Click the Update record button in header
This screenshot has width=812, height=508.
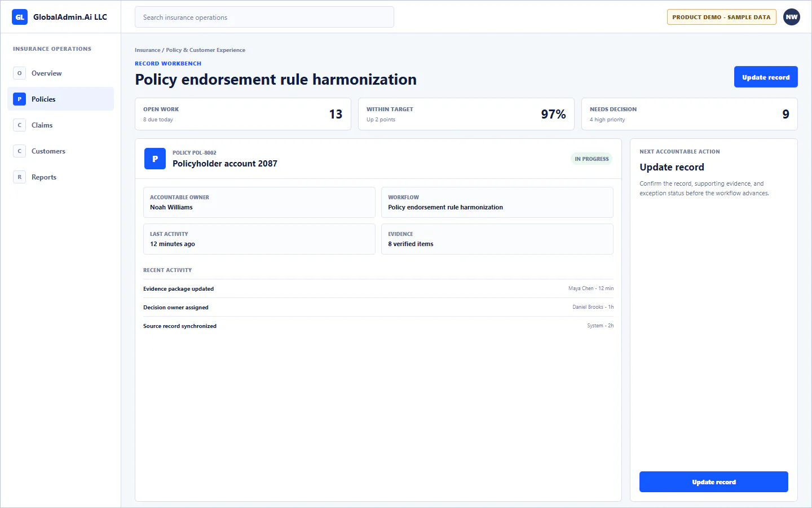click(x=766, y=77)
